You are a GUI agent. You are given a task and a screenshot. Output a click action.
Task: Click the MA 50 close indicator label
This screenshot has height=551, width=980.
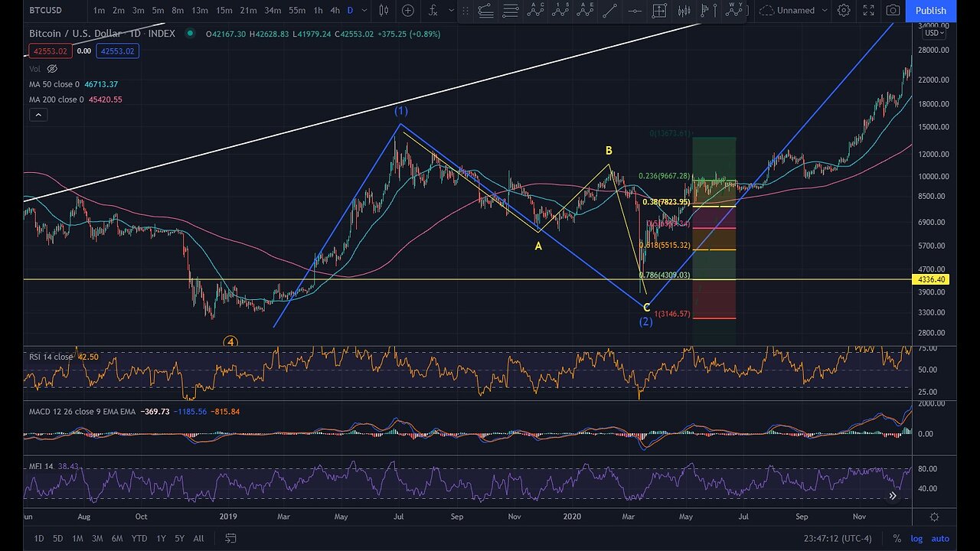[54, 84]
